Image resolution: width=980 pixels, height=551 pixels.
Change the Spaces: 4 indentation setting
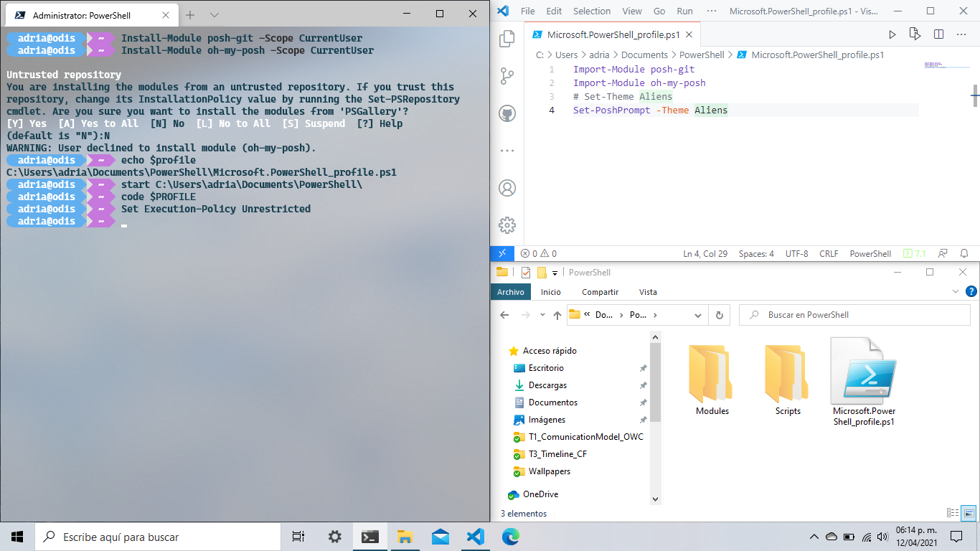click(x=756, y=253)
